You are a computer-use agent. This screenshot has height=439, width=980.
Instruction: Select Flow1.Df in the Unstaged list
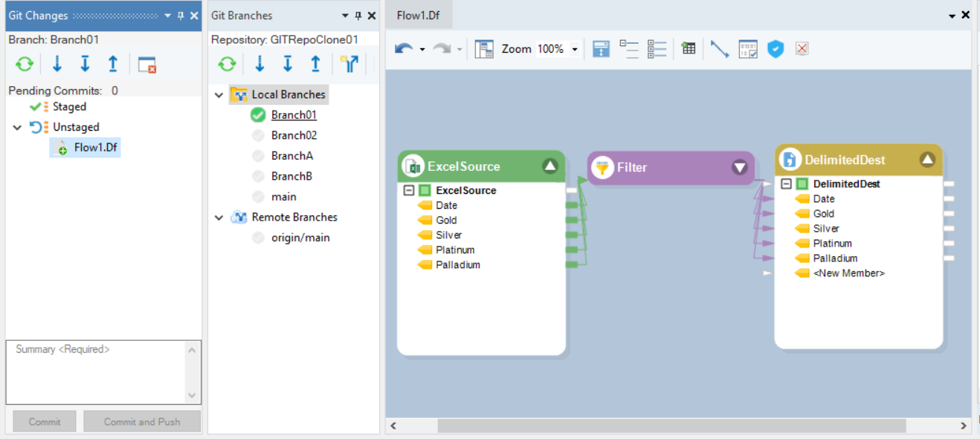pyautogui.click(x=95, y=147)
